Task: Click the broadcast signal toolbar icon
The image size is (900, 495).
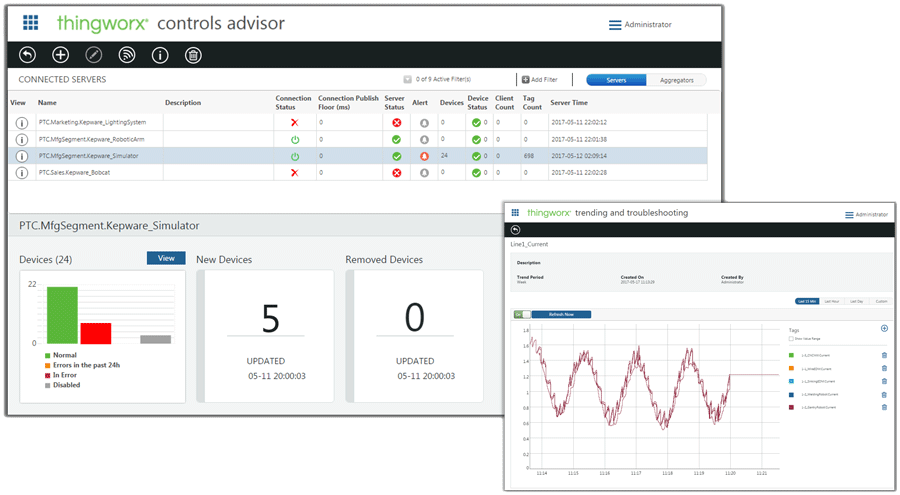Action: [127, 55]
